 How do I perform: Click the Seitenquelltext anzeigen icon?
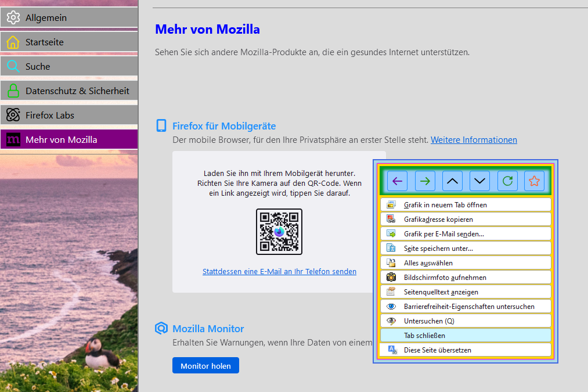coord(391,292)
